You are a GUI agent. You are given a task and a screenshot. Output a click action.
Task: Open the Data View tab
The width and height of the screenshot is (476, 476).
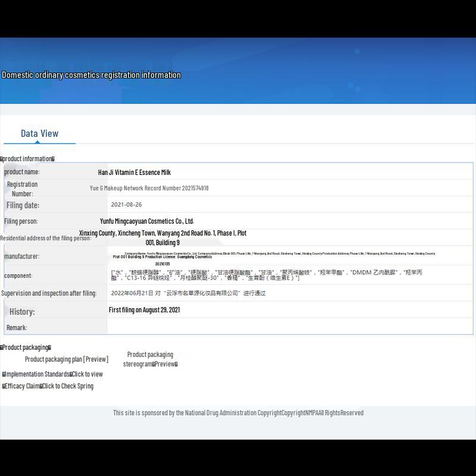pyautogui.click(x=39, y=133)
